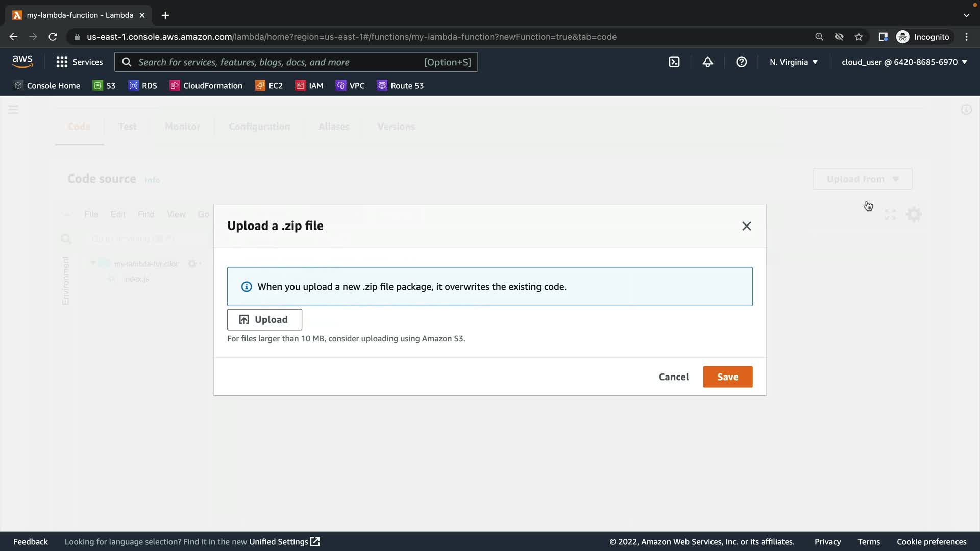Bookmark this page with star icon
Screen dimensions: 980x551
859,37
